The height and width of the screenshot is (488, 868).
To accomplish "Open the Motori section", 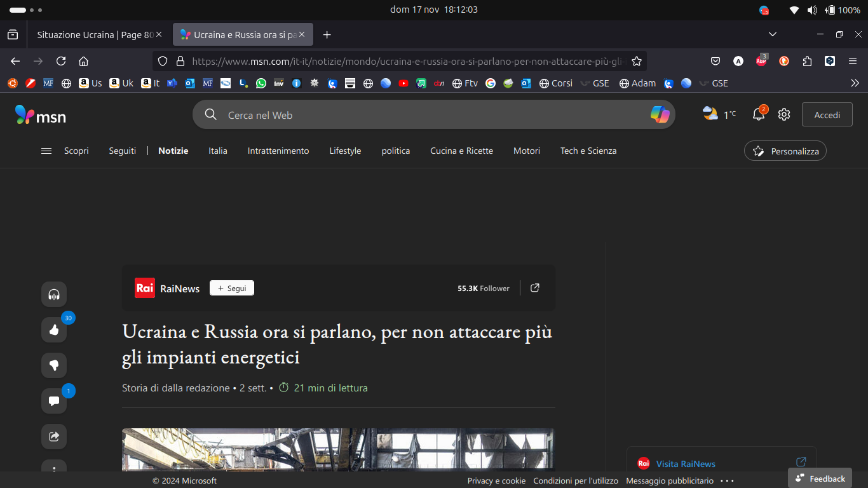I will pyautogui.click(x=527, y=151).
